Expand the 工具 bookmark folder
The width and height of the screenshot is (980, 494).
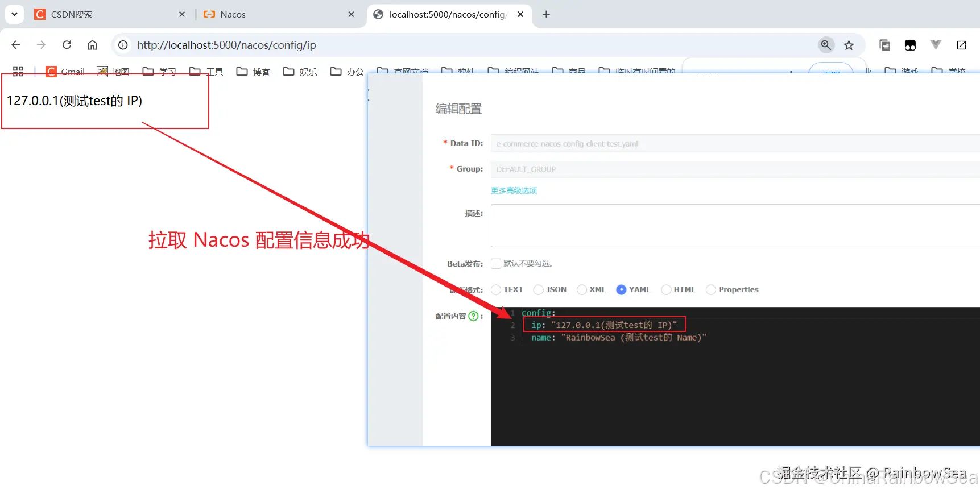point(206,71)
